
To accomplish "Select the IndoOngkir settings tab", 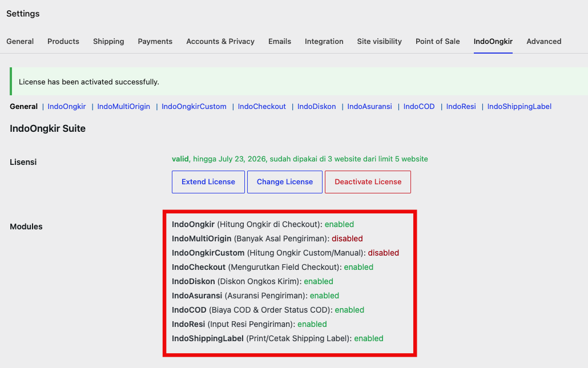I will [493, 41].
